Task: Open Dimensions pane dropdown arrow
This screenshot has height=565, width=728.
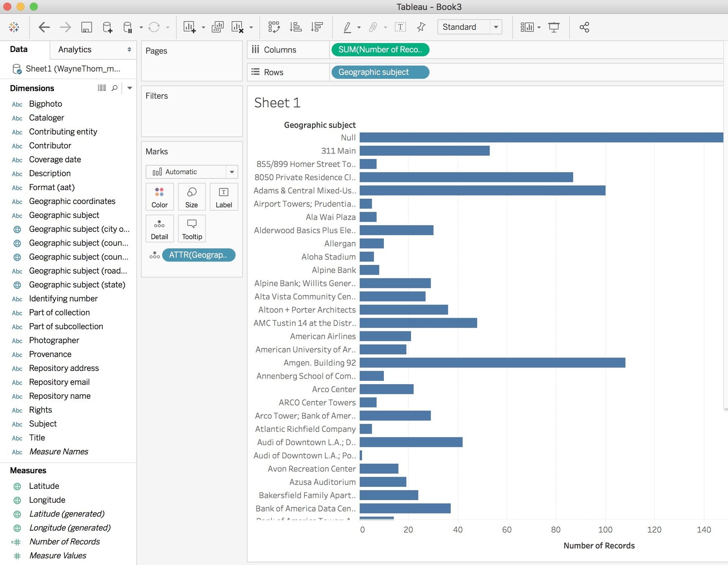Action: [130, 88]
